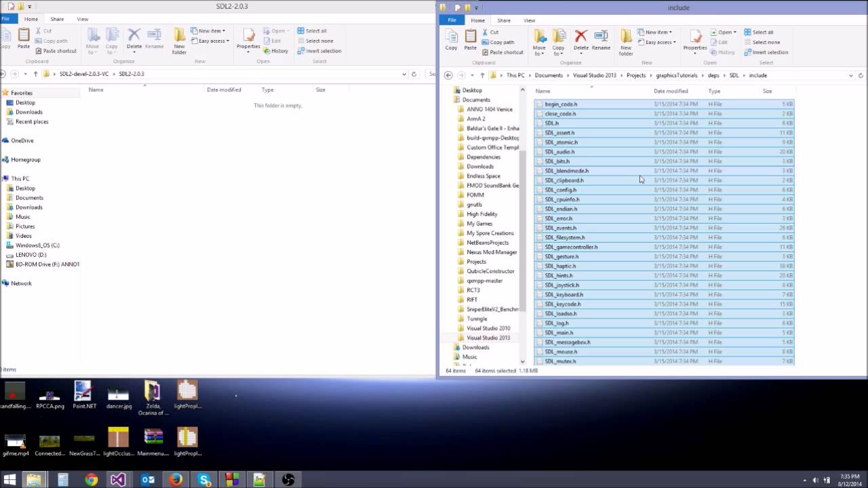Click Copy to in the include window
The image size is (868, 488).
pos(559,43)
